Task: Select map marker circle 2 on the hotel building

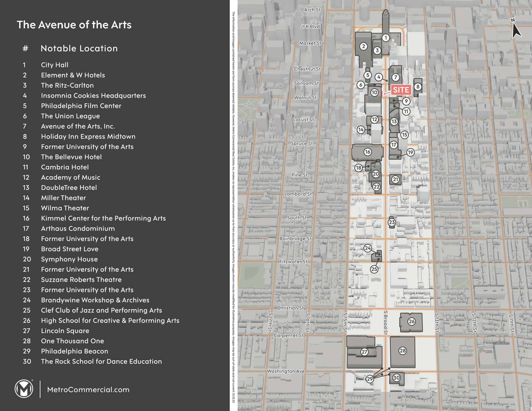Action: [x=364, y=46]
